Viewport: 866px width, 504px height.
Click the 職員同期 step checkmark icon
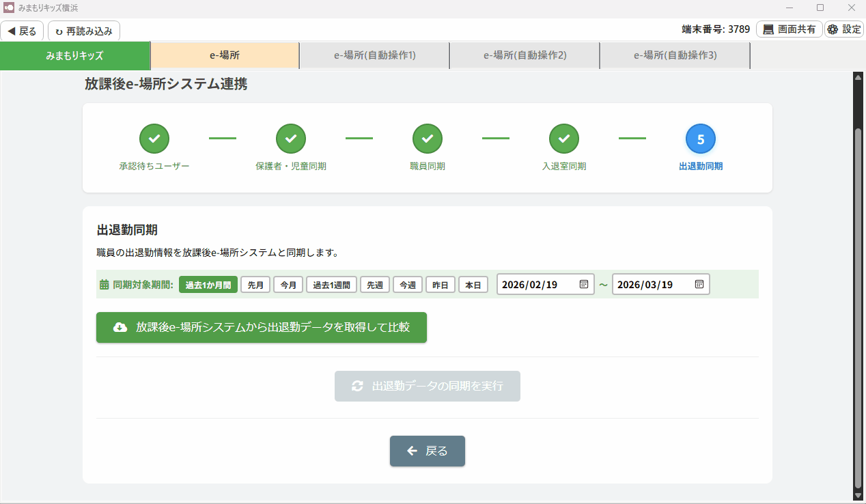[428, 139]
